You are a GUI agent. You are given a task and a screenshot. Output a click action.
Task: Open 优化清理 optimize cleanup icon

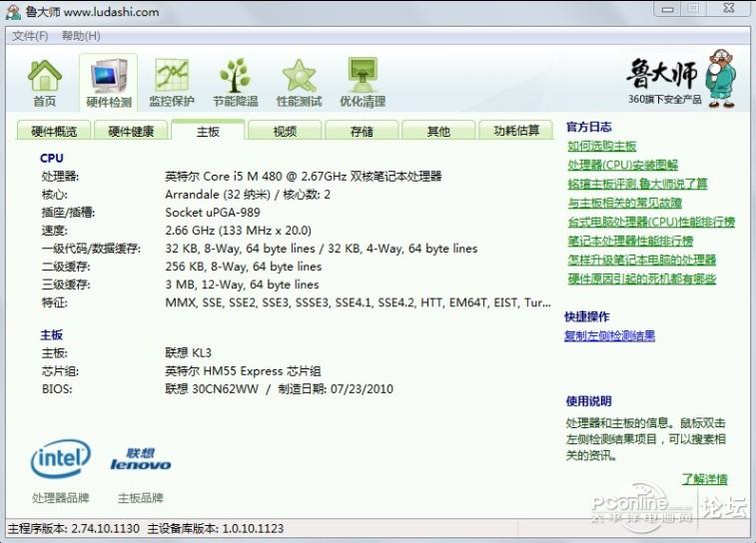pos(363,83)
